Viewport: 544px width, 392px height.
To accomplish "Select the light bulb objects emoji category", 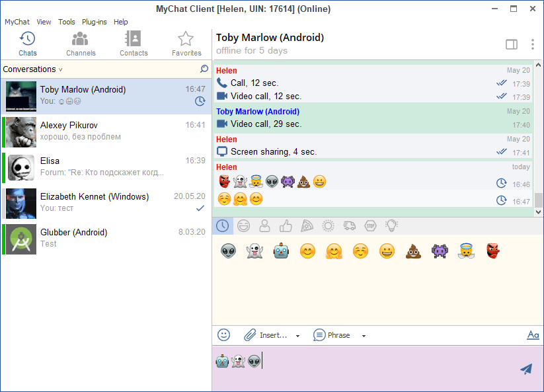I will [392, 226].
